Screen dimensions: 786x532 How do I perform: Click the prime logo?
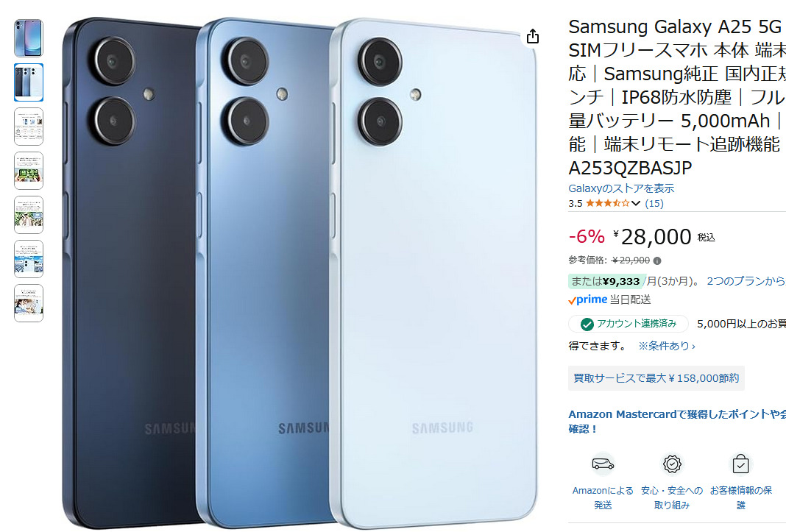pos(587,299)
